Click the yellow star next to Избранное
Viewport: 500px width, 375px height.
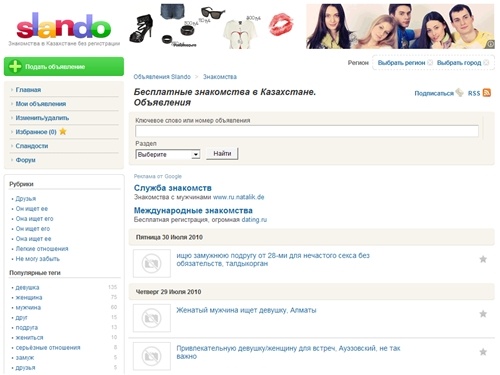tap(63, 132)
